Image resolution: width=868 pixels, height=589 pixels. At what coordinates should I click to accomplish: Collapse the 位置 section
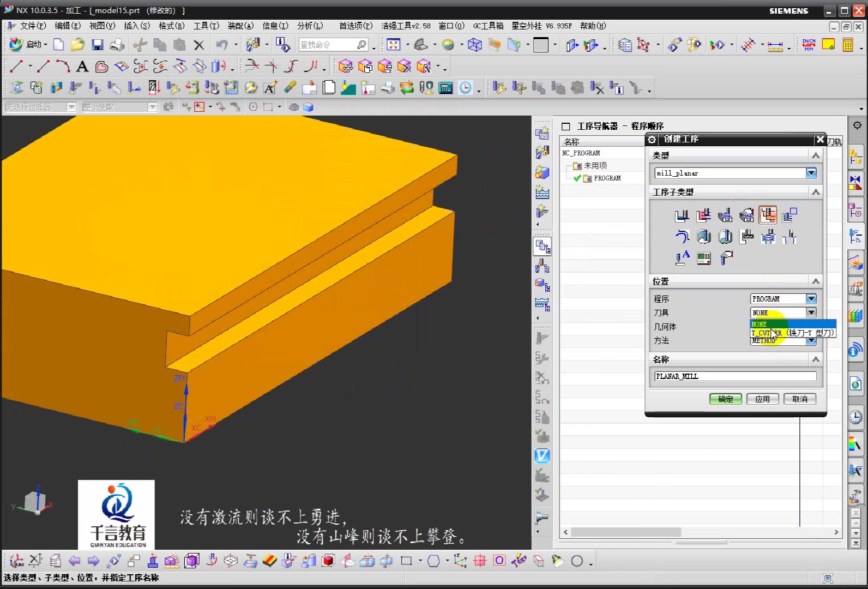pyautogui.click(x=816, y=281)
